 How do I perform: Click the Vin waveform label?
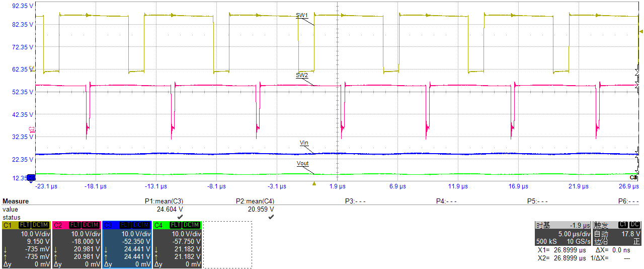point(304,143)
